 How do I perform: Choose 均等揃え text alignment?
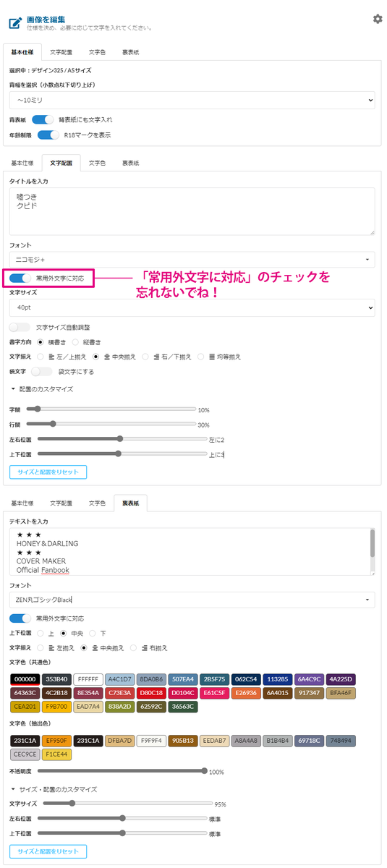pyautogui.click(x=201, y=357)
